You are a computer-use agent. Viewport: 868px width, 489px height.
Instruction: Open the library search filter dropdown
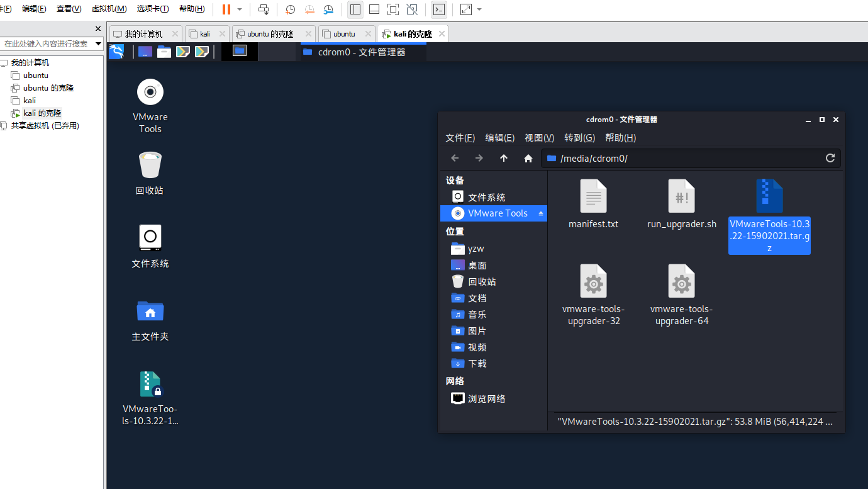[99, 44]
